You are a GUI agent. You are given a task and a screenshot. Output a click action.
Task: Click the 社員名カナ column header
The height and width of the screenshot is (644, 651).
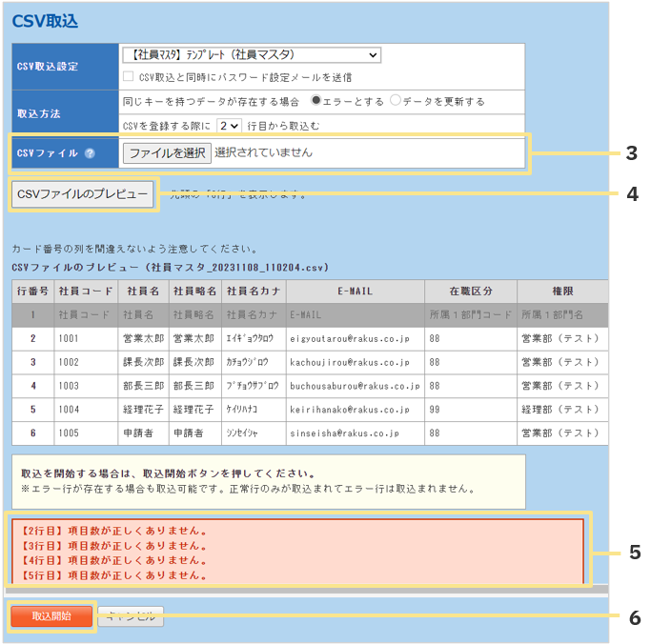(x=252, y=291)
